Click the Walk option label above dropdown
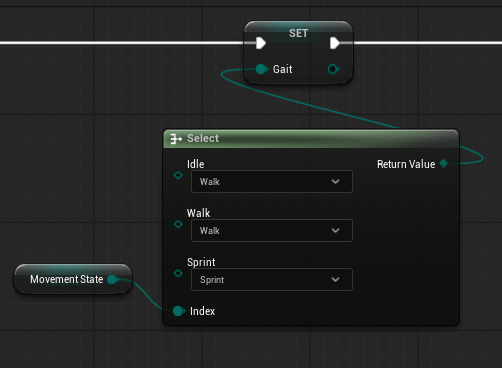502x368 pixels. point(199,213)
